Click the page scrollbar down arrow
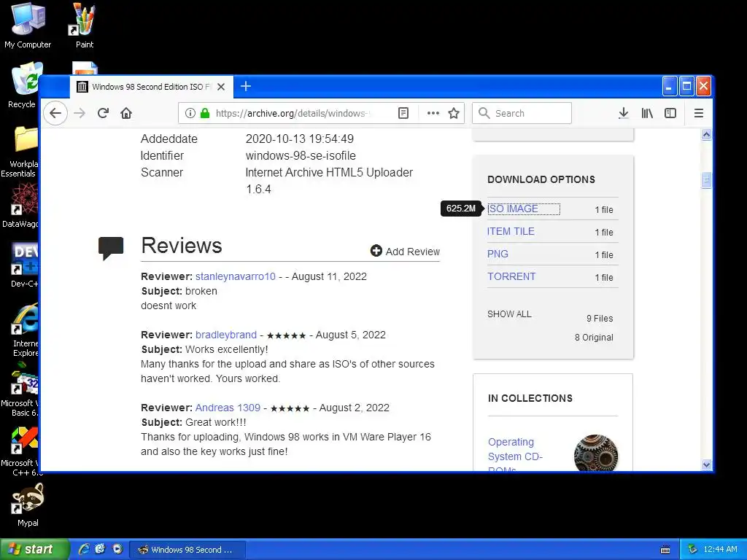 click(x=706, y=464)
